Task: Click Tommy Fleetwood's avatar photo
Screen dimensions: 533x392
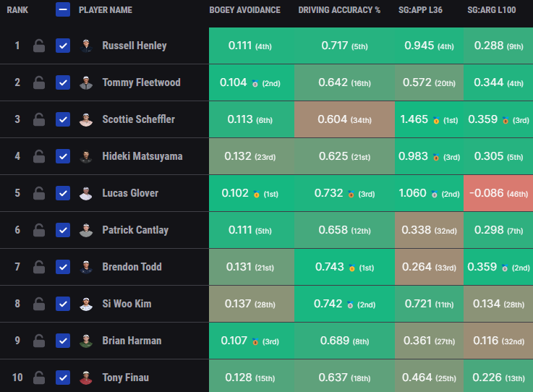Action: pos(86,82)
